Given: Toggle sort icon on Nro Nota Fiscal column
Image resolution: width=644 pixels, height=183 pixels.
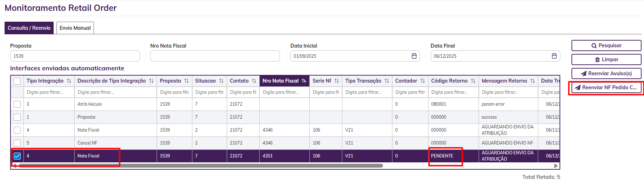Looking at the screenshot, I should click(304, 81).
